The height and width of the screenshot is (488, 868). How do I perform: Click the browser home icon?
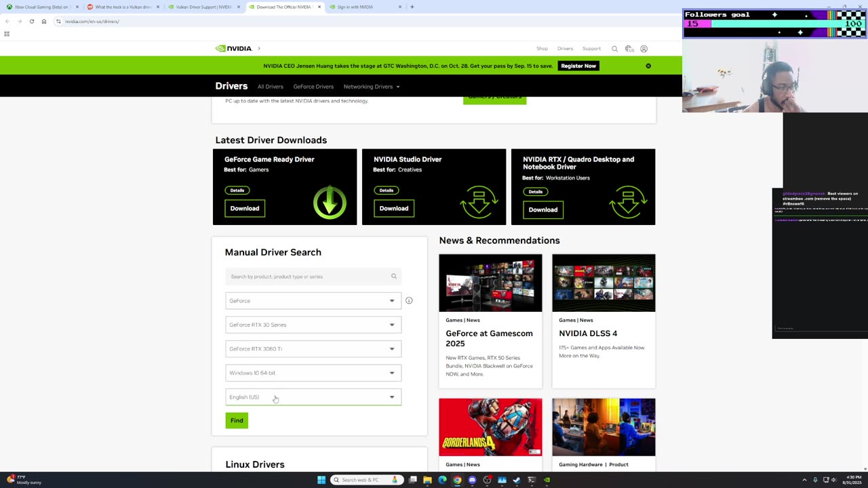point(44,21)
